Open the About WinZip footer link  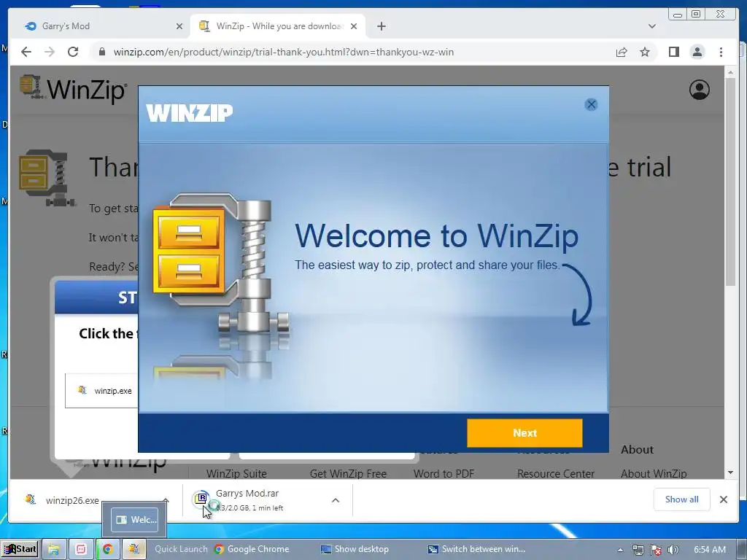click(x=654, y=473)
